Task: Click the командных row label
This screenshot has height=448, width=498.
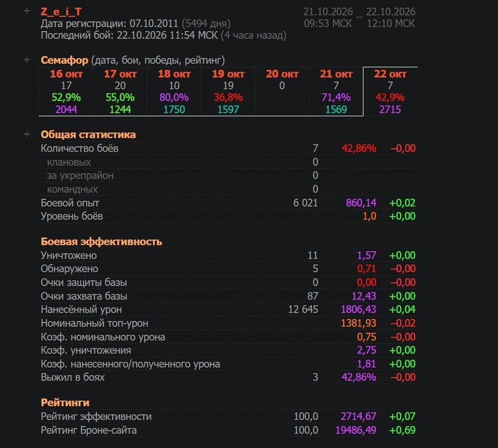Action: 72,189
